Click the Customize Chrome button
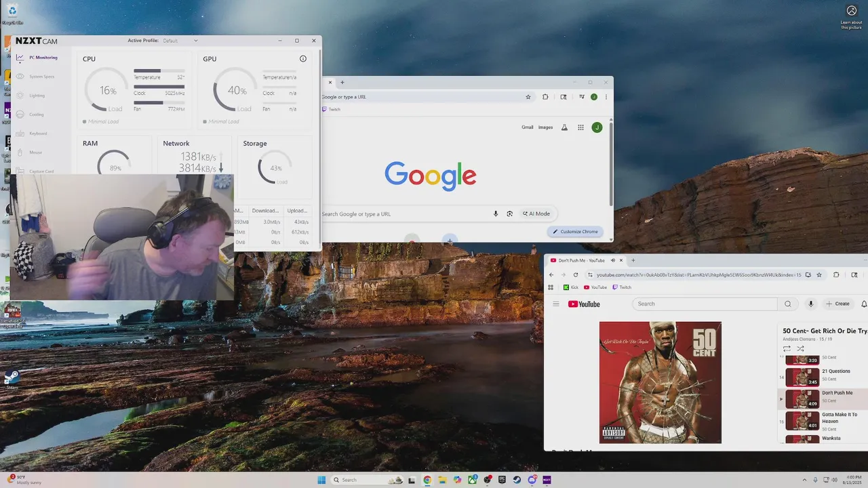The height and width of the screenshot is (488, 868). [575, 232]
